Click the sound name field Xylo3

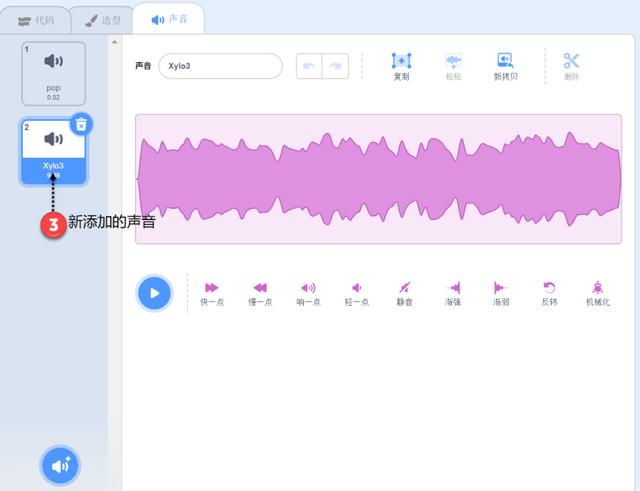click(x=220, y=66)
